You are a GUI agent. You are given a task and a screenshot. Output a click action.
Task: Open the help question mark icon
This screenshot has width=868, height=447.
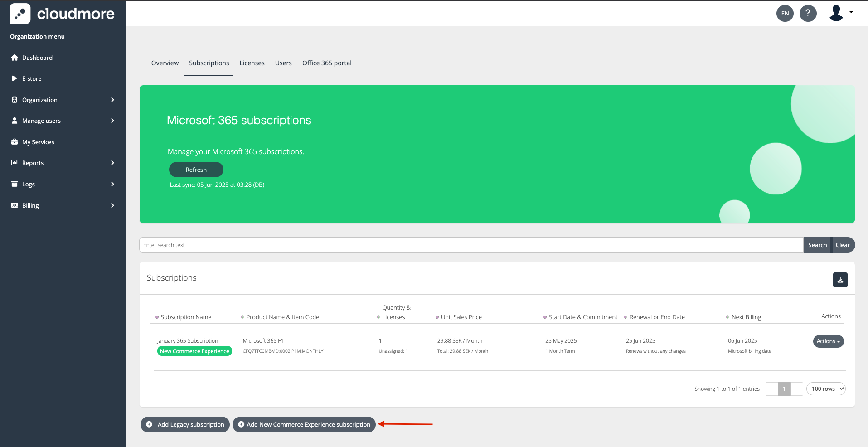point(808,13)
